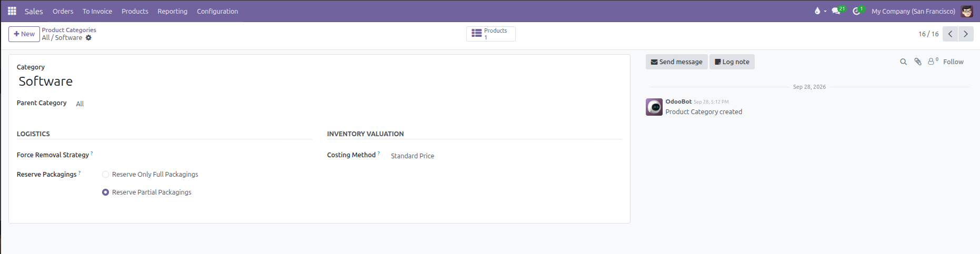Screen dimensions: 980x254
Task: Show followers person icon
Action: click(x=933, y=62)
